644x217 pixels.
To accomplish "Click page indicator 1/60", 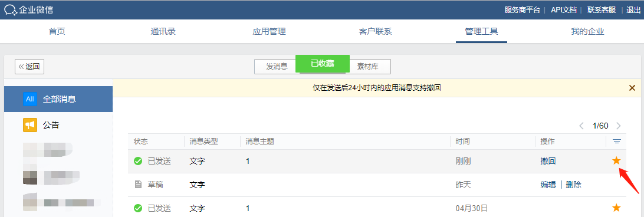I will point(600,126).
